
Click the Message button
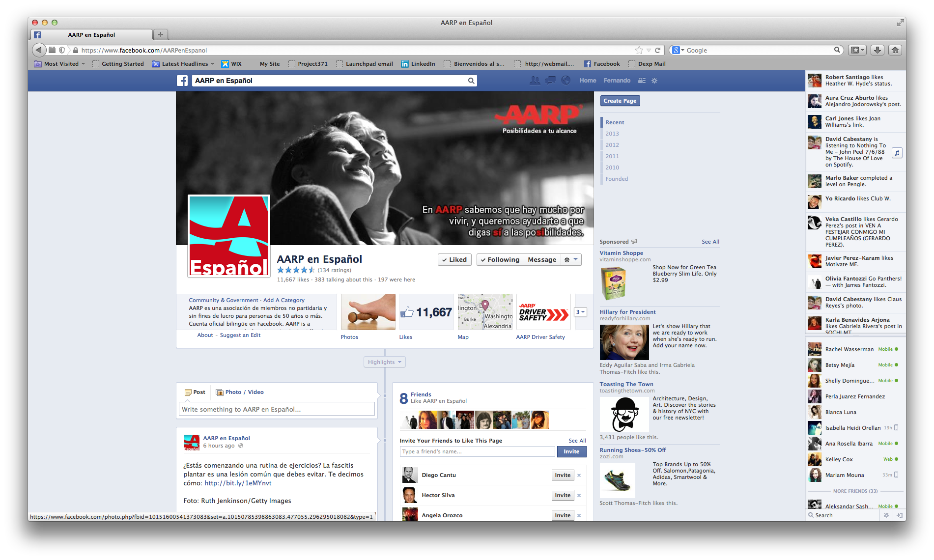tap(541, 260)
